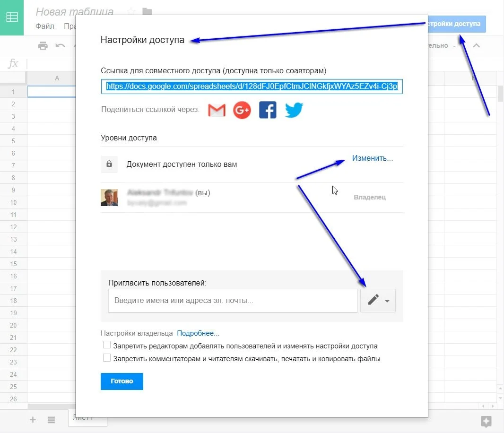The width and height of the screenshot is (504, 433).
Task: Open the all-sheets list icon near the tabs
Action: tap(52, 419)
